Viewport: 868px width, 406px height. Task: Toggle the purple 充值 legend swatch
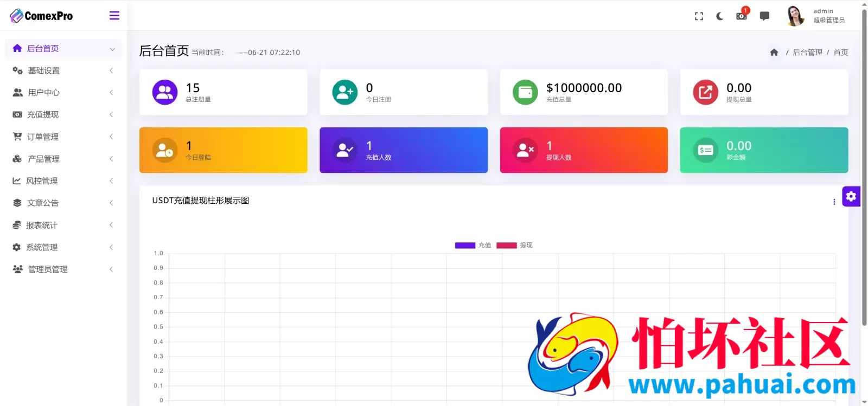(465, 246)
